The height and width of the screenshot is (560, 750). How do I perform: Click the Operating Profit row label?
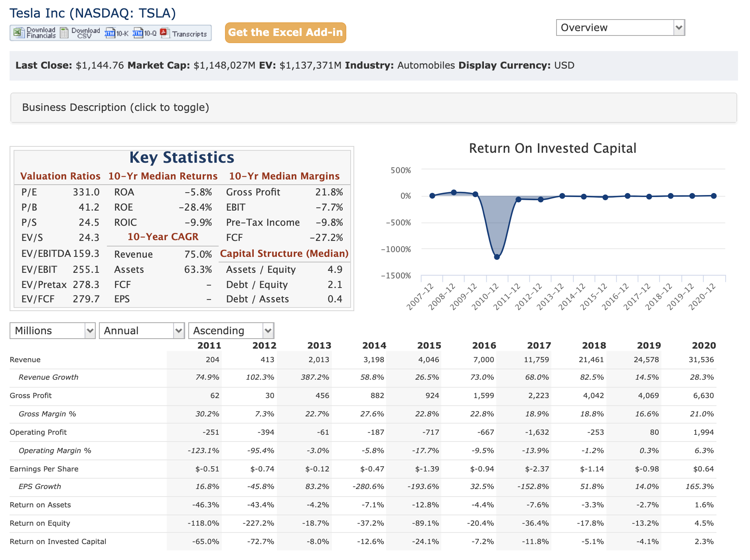click(x=38, y=432)
